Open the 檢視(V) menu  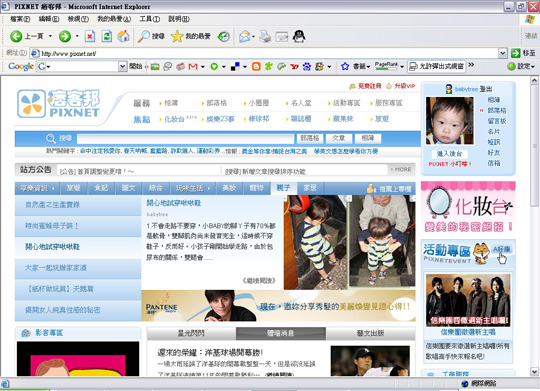78,19
